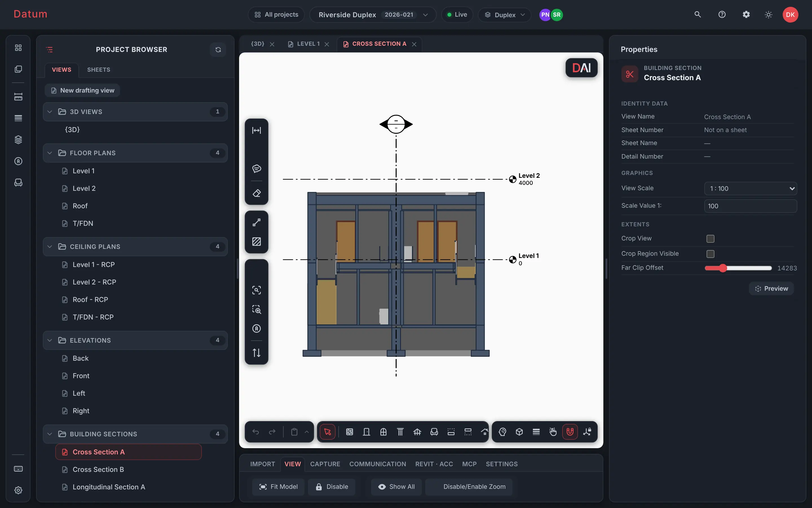This screenshot has height=508, width=812.
Task: Select the furniture armchair tool
Action: pos(434,432)
